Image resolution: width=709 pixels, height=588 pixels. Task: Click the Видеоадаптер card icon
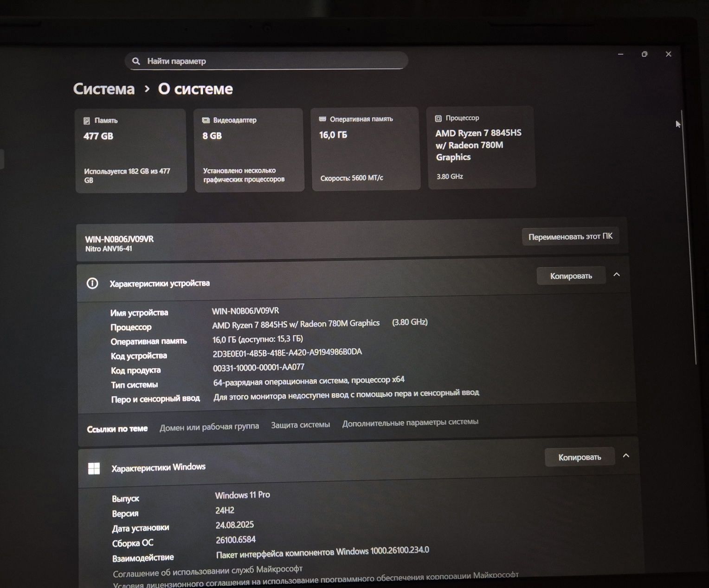tap(206, 120)
